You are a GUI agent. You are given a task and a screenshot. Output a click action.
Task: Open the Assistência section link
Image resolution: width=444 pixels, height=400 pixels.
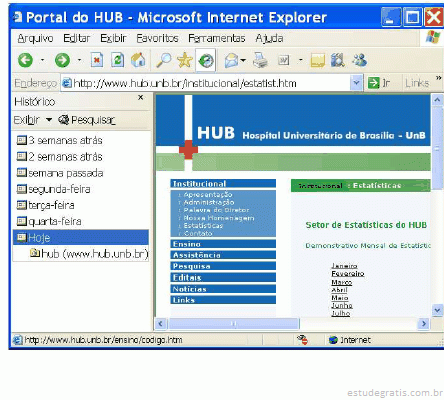click(223, 255)
